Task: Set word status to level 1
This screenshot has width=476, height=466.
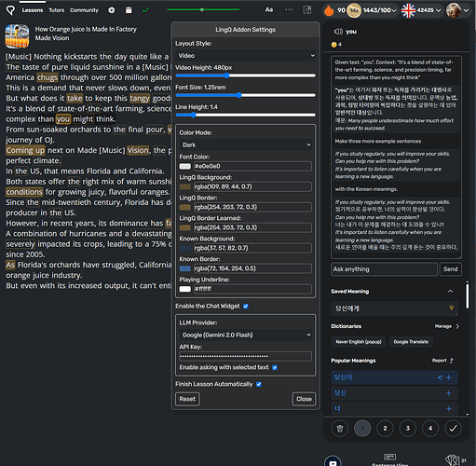Action: coord(362,429)
